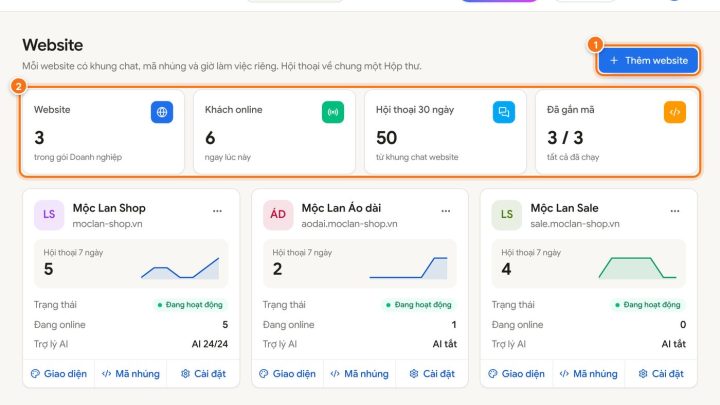Click the globe icon in Website card
This screenshot has height=405, width=720.
coord(162,112)
